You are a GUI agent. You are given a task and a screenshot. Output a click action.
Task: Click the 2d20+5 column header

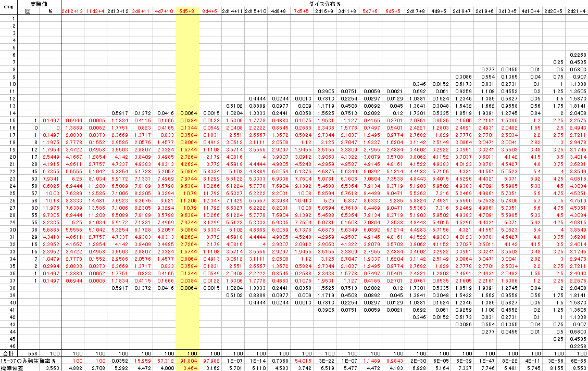click(x=553, y=11)
